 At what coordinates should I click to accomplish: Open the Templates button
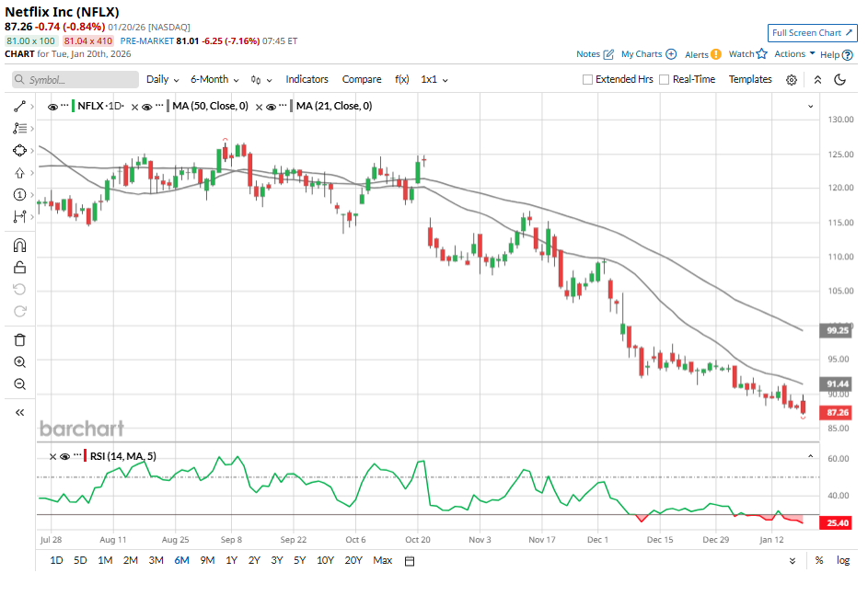tap(750, 80)
